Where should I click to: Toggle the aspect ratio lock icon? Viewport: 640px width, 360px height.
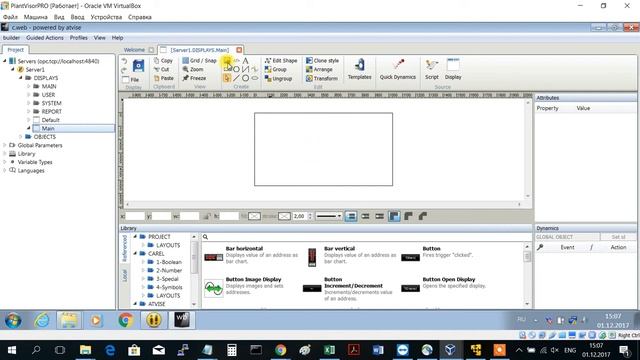coord(207,216)
